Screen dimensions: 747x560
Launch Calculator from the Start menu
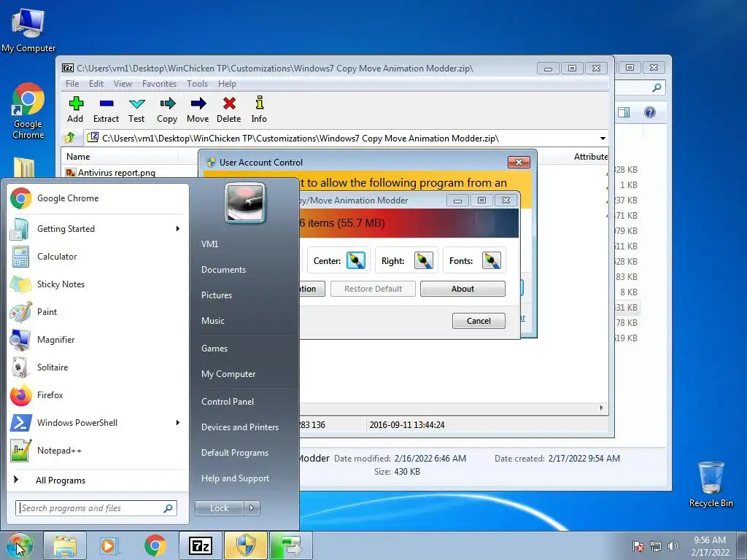click(x=97, y=257)
